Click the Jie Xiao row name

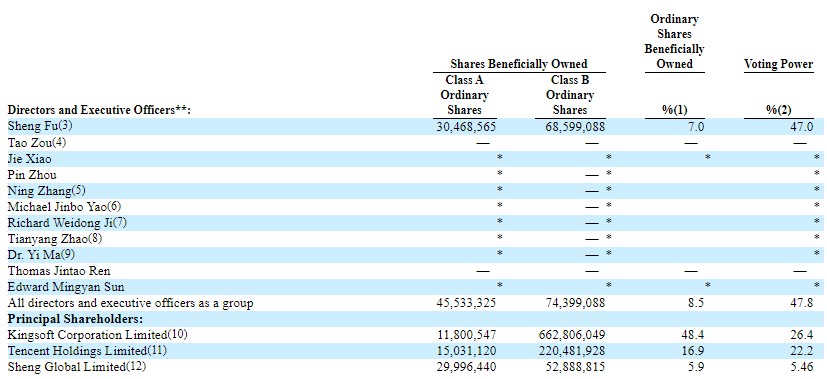pyautogui.click(x=30, y=159)
